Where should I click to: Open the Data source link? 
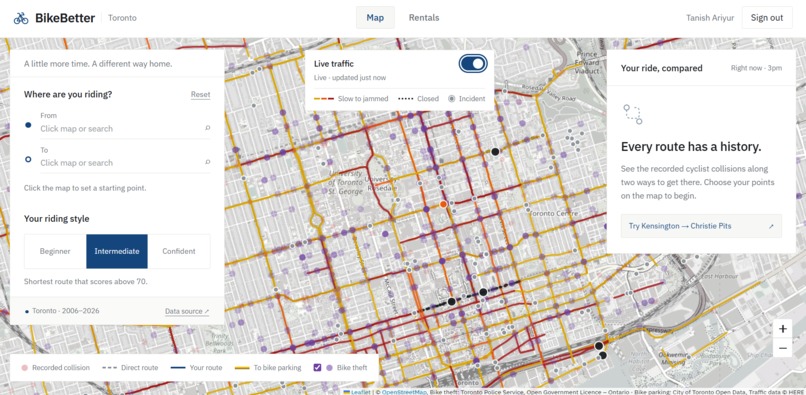[x=187, y=311]
